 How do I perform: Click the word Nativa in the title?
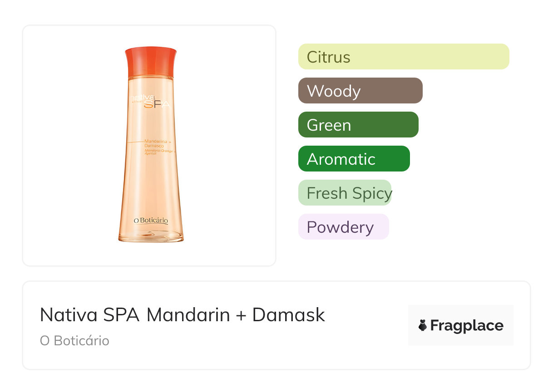tap(69, 315)
